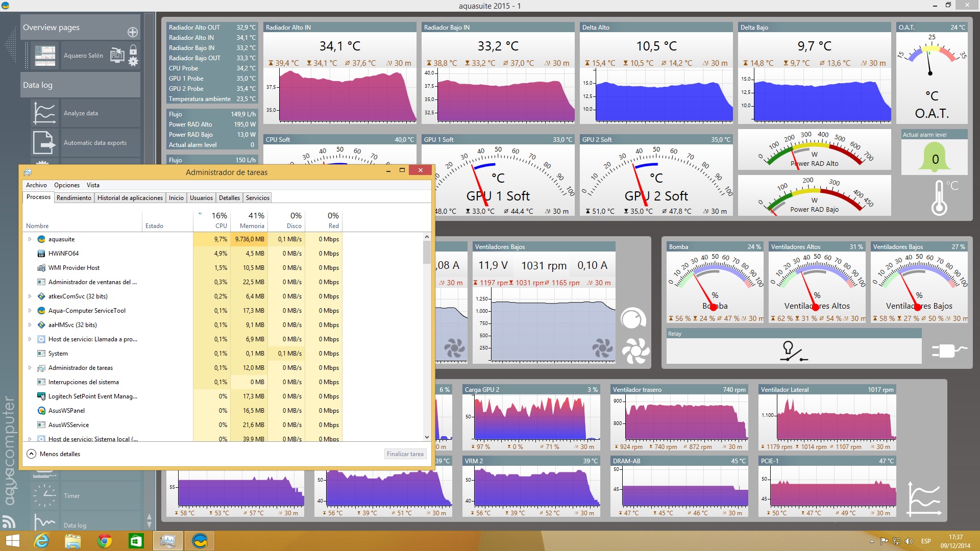Open Analyze data chart icon

tap(44, 113)
